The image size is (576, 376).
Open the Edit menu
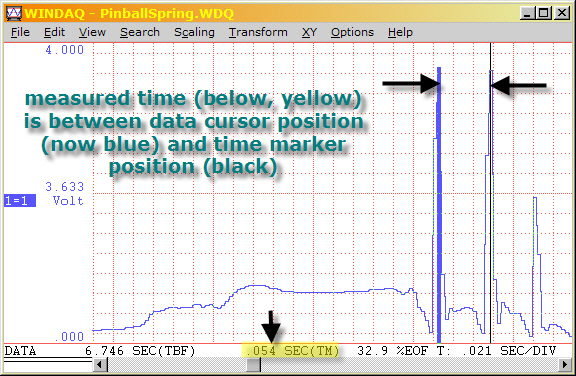click(54, 32)
